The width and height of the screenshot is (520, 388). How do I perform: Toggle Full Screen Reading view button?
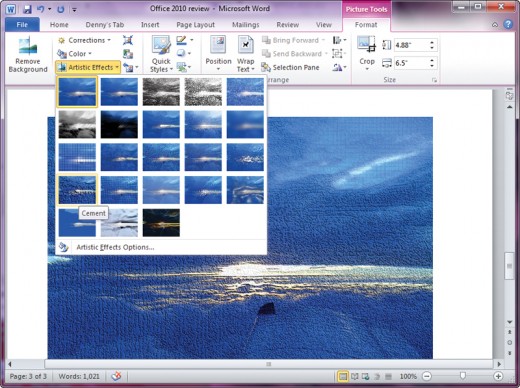pos(355,376)
